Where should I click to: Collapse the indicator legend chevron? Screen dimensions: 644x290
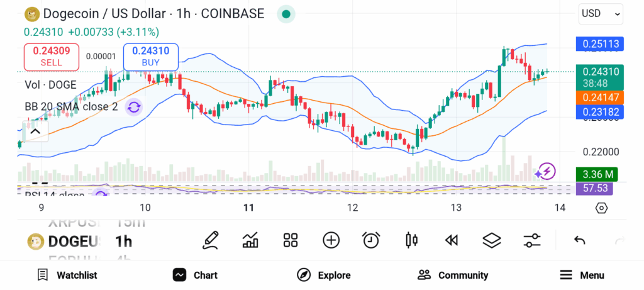coord(35,131)
